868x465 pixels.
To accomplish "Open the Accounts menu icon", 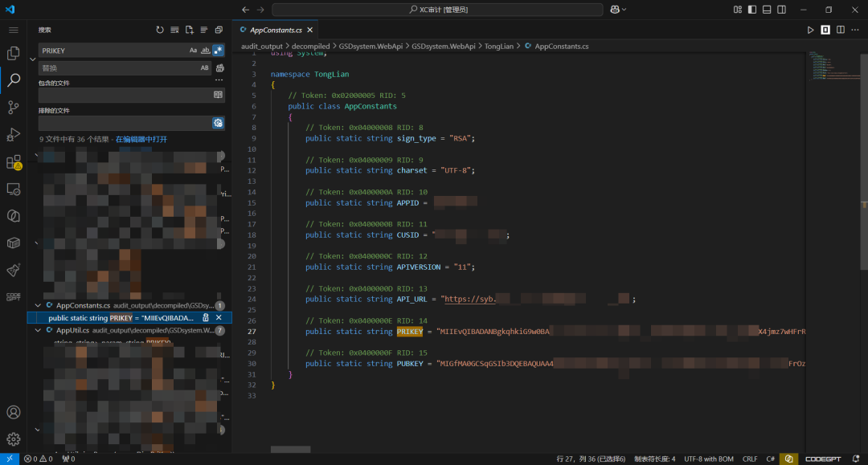I will click(x=14, y=413).
